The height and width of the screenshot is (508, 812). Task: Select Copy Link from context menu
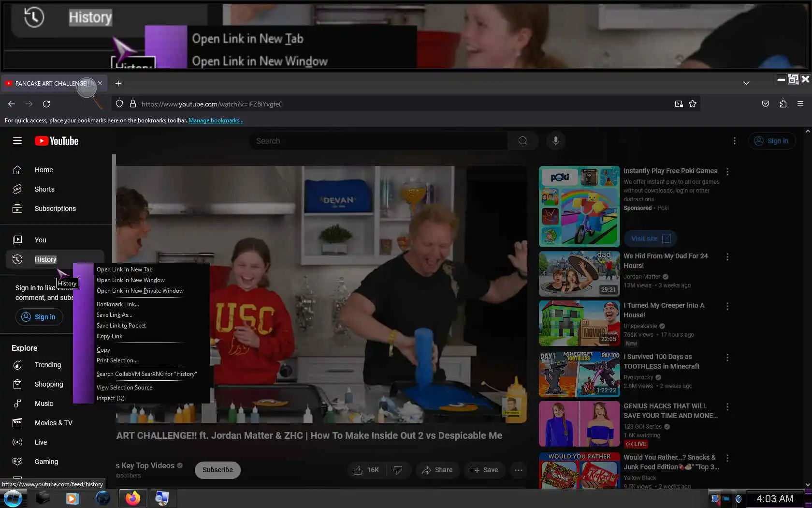tap(152, 336)
